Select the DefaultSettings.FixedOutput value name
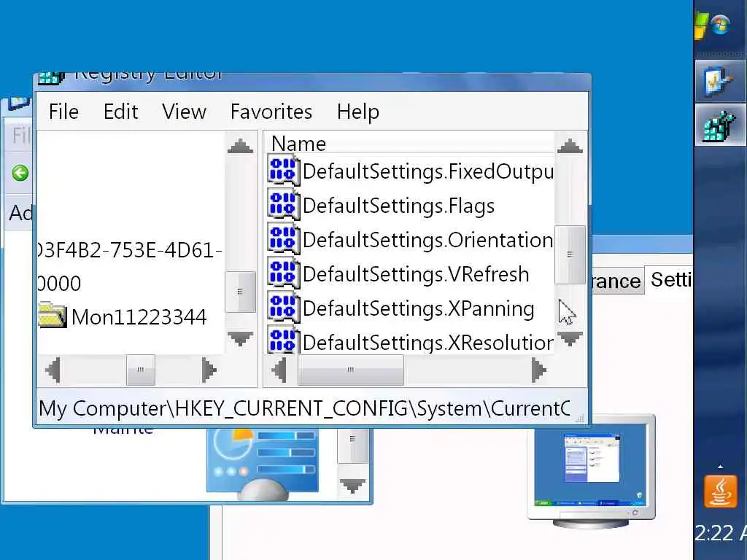This screenshot has height=560, width=747. (x=427, y=171)
